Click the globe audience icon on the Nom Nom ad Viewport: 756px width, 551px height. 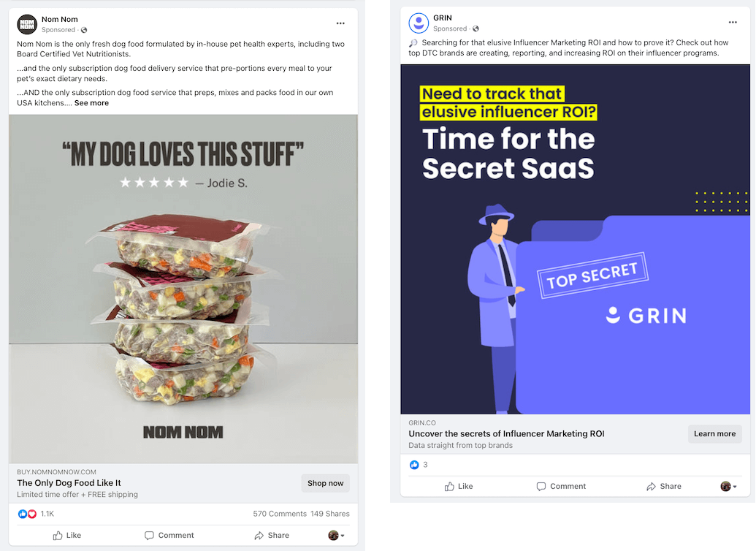pyautogui.click(x=84, y=30)
